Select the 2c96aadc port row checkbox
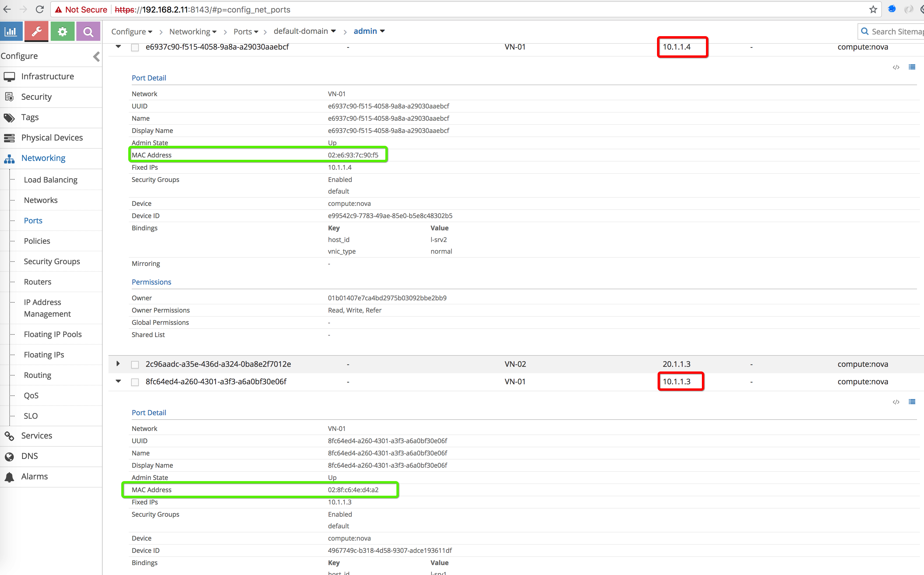Viewport: 924px width, 575px height. click(135, 365)
